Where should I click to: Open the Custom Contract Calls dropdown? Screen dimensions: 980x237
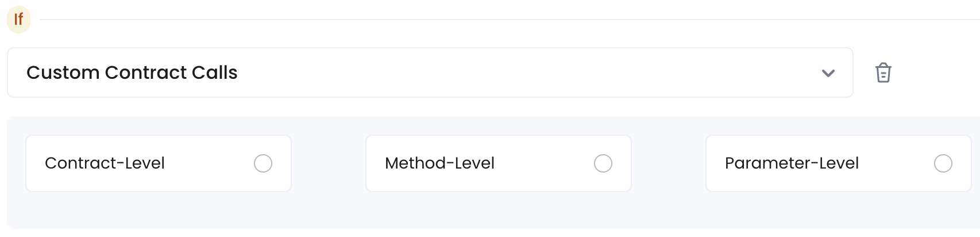click(430, 72)
